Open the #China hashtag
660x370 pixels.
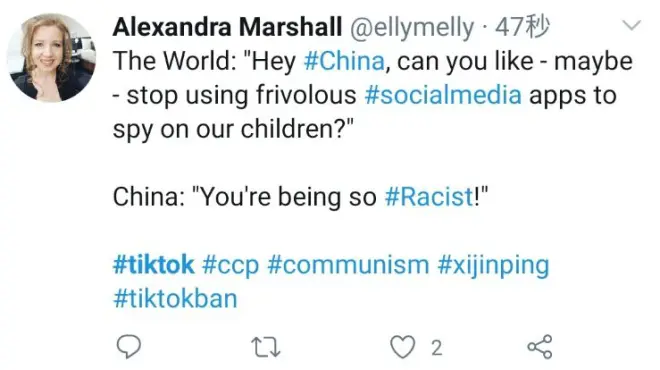(x=344, y=61)
